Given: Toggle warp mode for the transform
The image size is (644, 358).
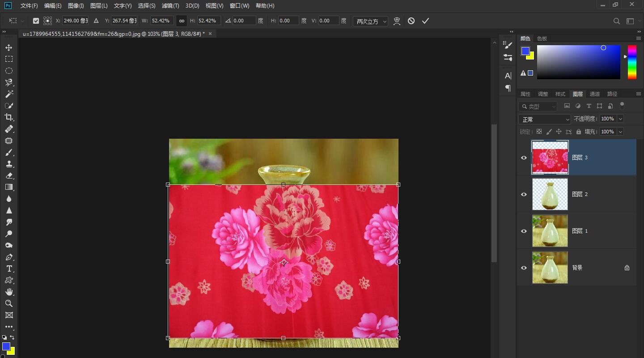Looking at the screenshot, I should point(397,21).
